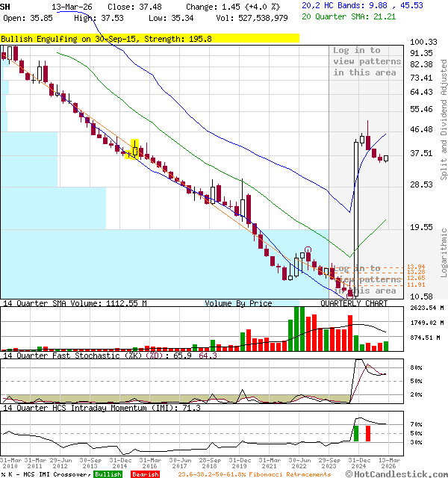Click the yellow-highlighted Bullish Engulfing candle marker
448x478 pixels.
click(135, 149)
